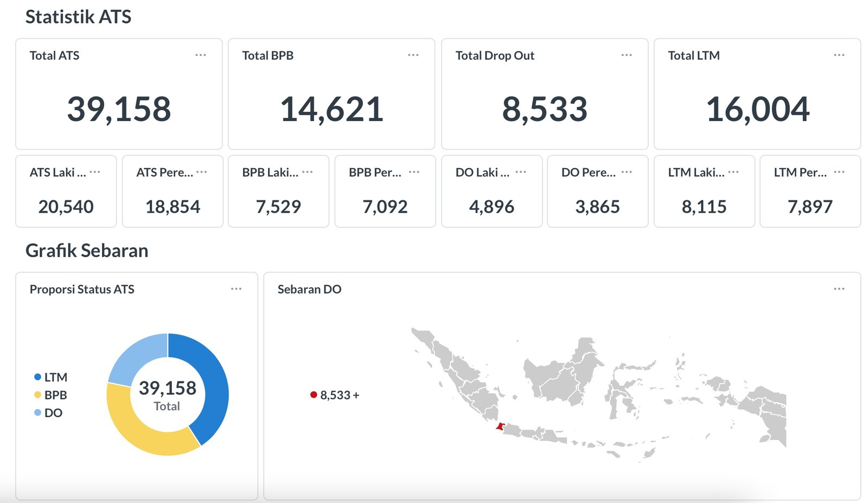
Task: Select the 18,854 ATS Pere... value
Action: pyautogui.click(x=173, y=207)
